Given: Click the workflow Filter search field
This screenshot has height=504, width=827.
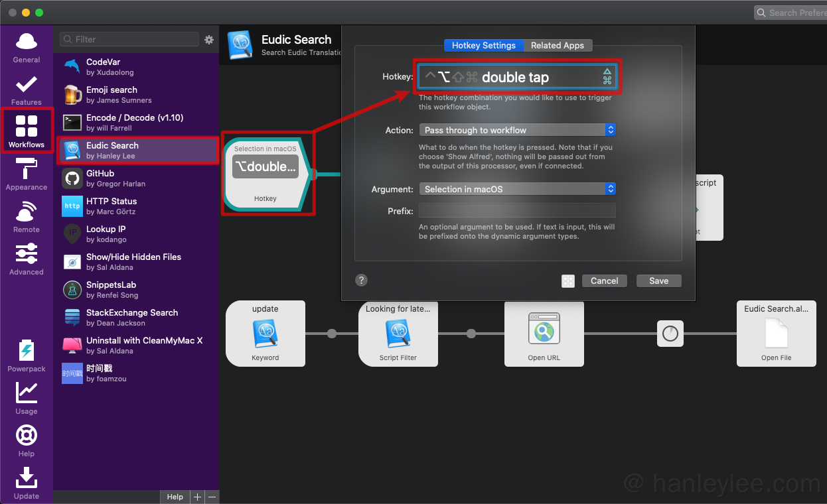Looking at the screenshot, I should 129,39.
